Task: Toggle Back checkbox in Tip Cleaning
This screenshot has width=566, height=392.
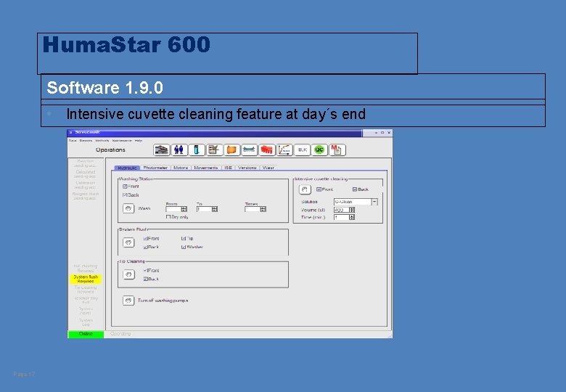Action: click(x=145, y=279)
